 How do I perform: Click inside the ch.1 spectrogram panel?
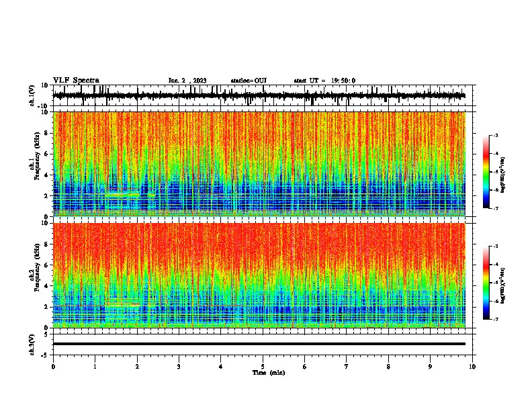pos(259,164)
